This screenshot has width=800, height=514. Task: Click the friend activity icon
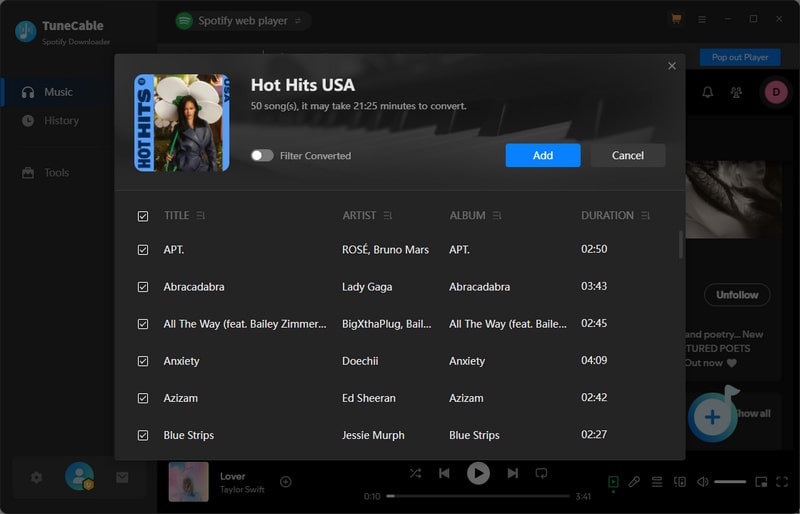coord(737,92)
